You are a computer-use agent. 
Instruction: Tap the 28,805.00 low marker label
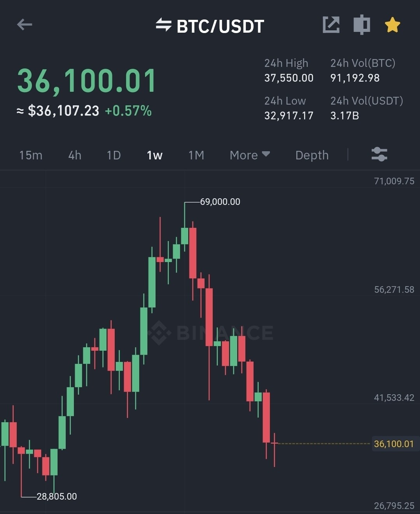click(57, 497)
